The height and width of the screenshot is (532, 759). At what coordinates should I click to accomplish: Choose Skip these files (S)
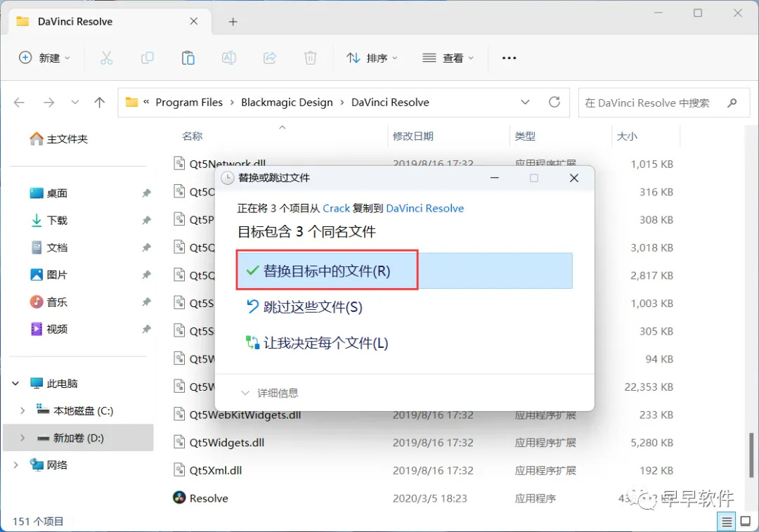coord(304,307)
